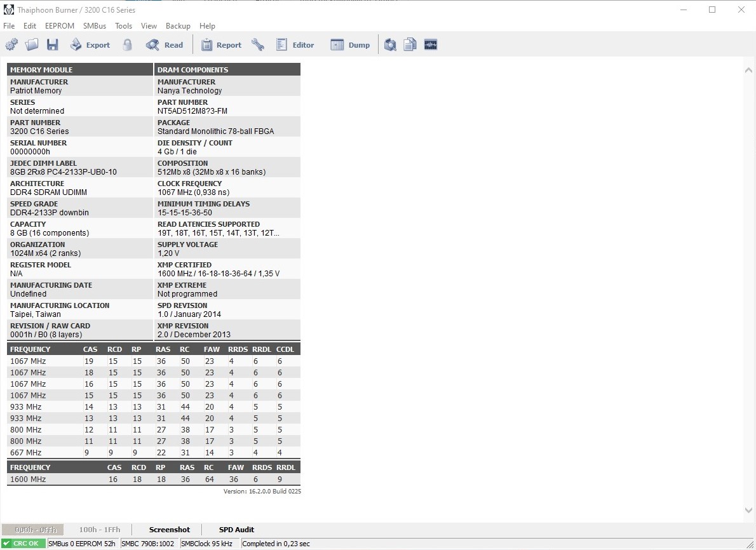This screenshot has height=550, width=756.
Task: Click the Taipei, Taiwan manufacturing location
Action: pos(36,314)
